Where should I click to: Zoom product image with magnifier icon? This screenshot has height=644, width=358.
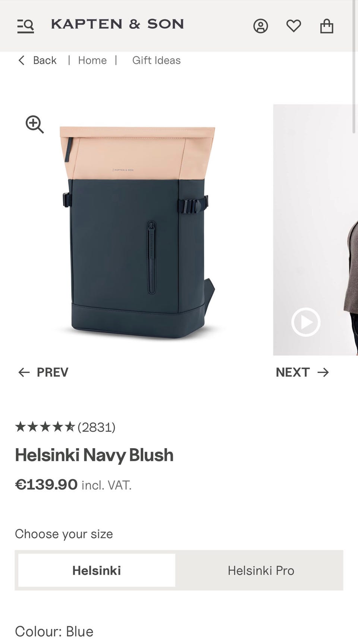35,124
